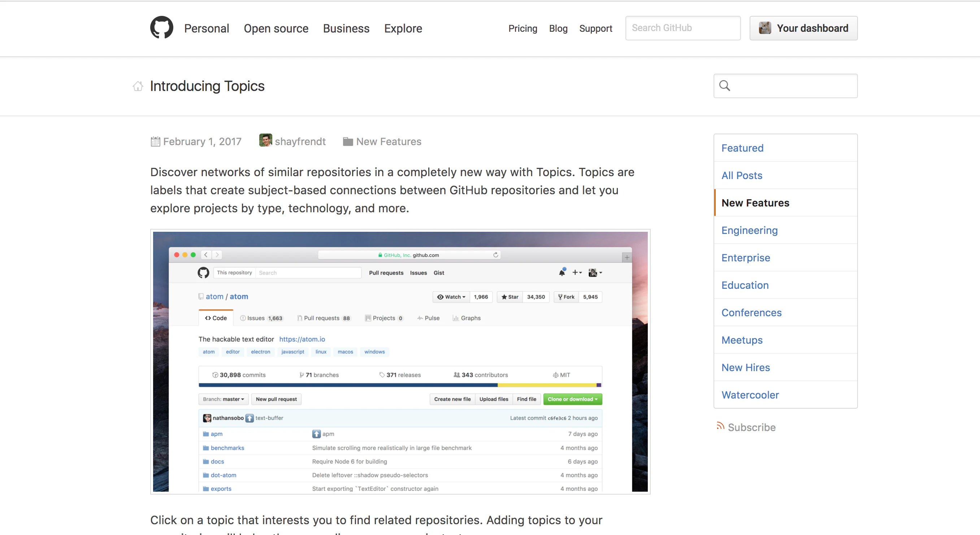Click the magnifier icon in blog search
Screen dimensions: 980x535
pyautogui.click(x=724, y=86)
